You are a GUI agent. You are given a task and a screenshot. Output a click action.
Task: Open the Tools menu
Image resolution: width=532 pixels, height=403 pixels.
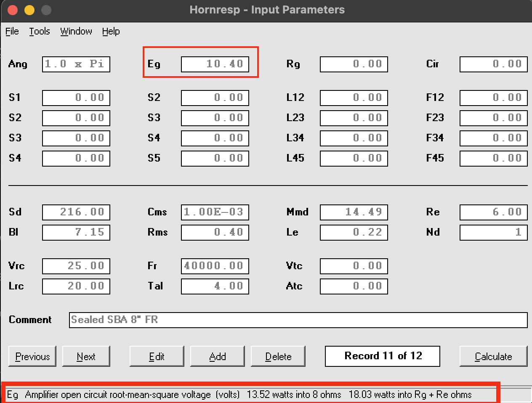(x=40, y=32)
